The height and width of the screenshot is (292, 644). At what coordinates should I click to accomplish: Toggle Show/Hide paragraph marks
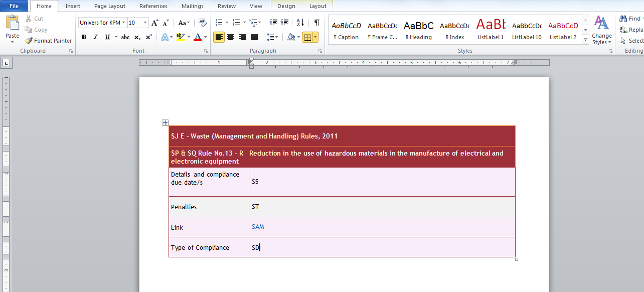click(x=316, y=23)
